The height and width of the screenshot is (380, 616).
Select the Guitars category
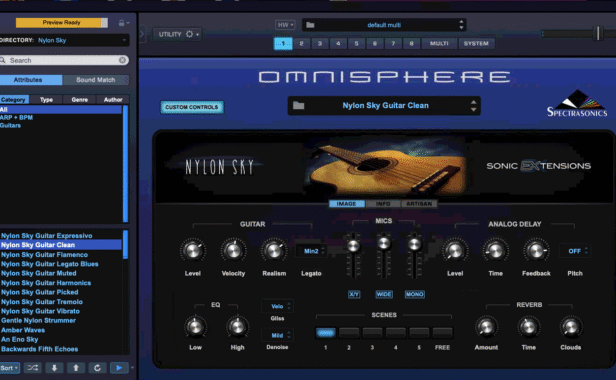(x=61, y=125)
